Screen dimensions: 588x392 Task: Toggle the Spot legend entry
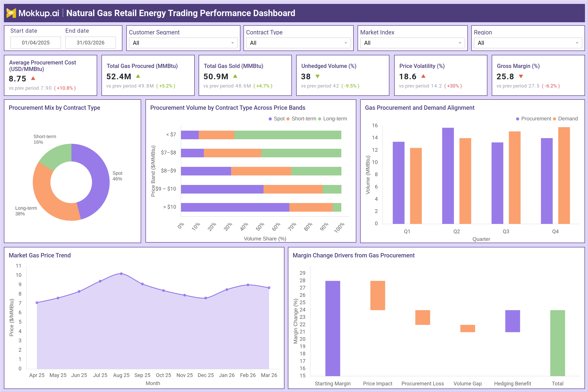[277, 119]
